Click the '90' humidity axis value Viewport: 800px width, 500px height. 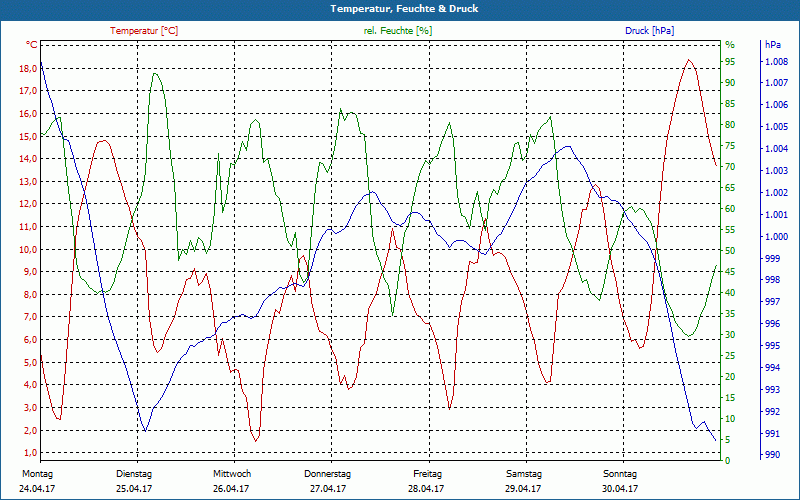pos(730,83)
